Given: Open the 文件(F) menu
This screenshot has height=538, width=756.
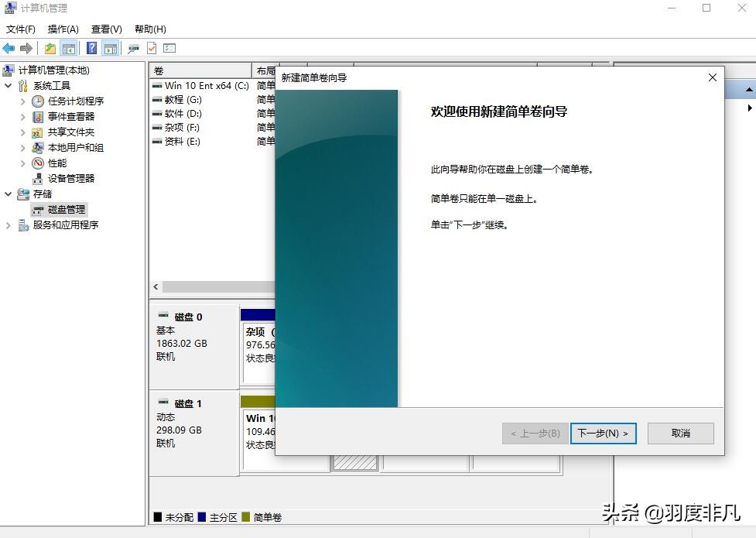Looking at the screenshot, I should 21,29.
